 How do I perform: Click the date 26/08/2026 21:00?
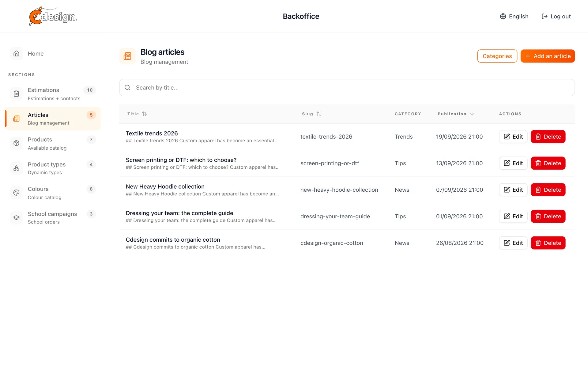[x=460, y=243]
